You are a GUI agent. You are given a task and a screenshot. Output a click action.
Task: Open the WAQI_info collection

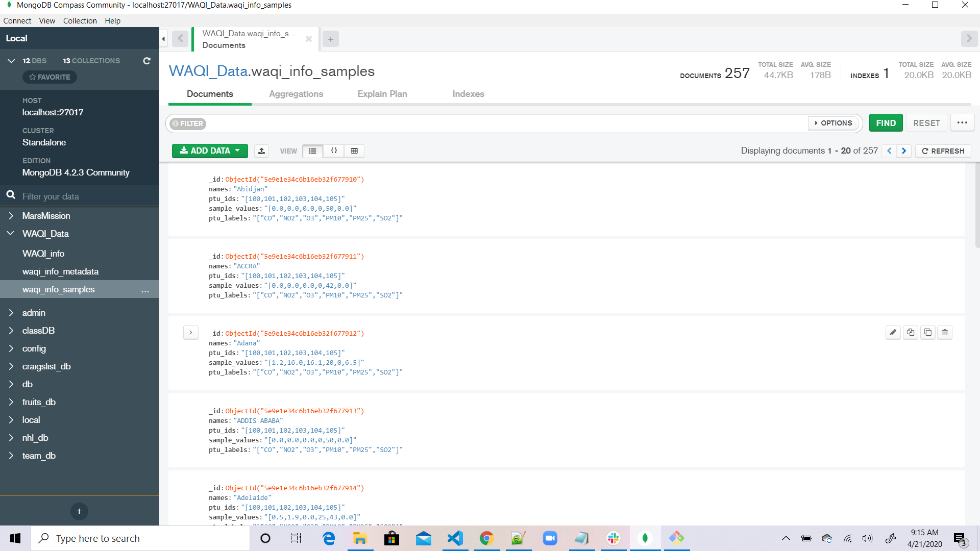tap(43, 254)
